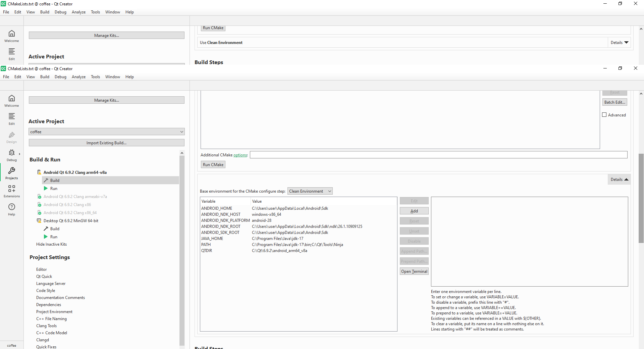Expand Details next to Use Clean Environment in background window
Image resolution: width=644 pixels, height=349 pixels.
(619, 43)
